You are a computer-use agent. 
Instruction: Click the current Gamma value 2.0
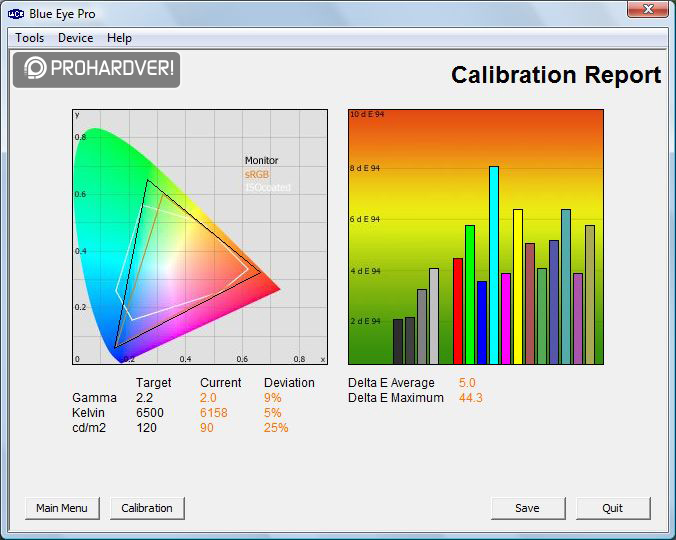tap(208, 397)
